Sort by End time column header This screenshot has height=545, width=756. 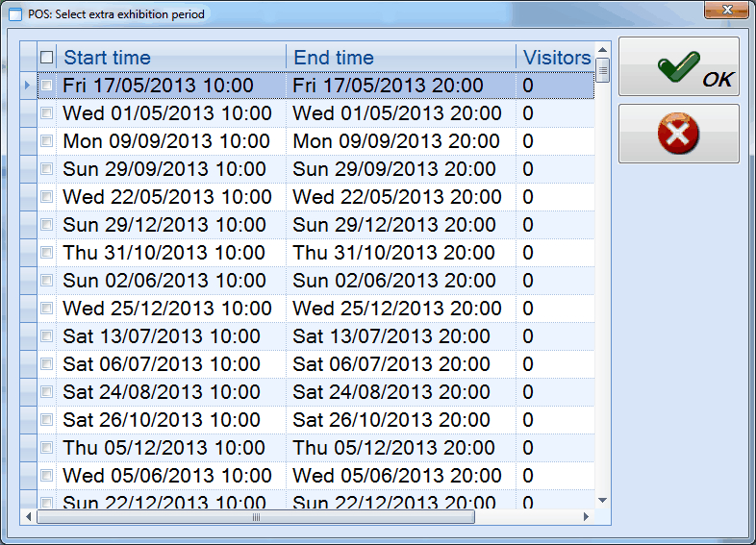(x=400, y=58)
